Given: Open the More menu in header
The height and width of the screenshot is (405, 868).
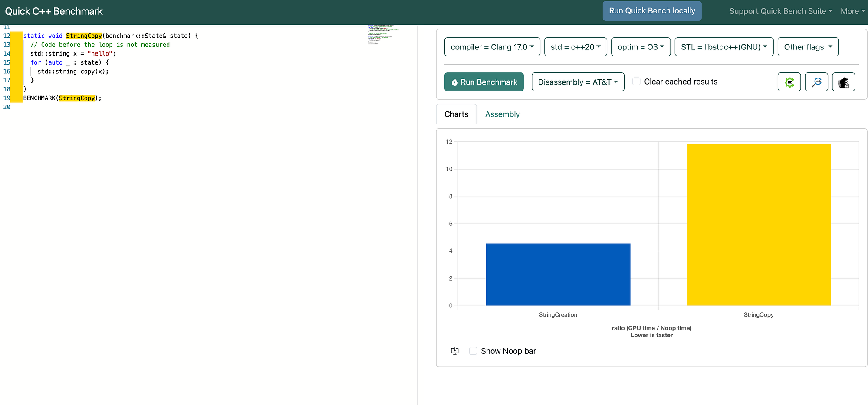Looking at the screenshot, I should click(852, 11).
